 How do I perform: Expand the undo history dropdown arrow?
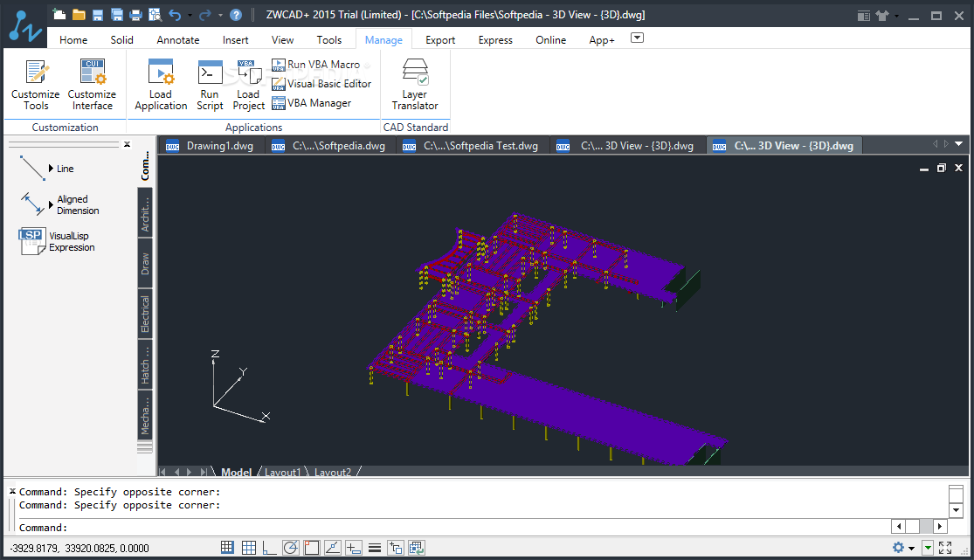[x=190, y=16]
